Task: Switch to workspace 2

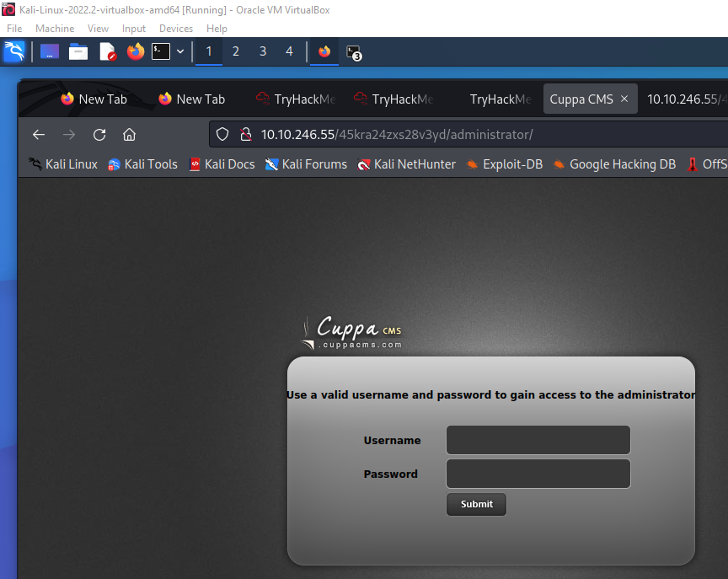Action: [x=236, y=51]
